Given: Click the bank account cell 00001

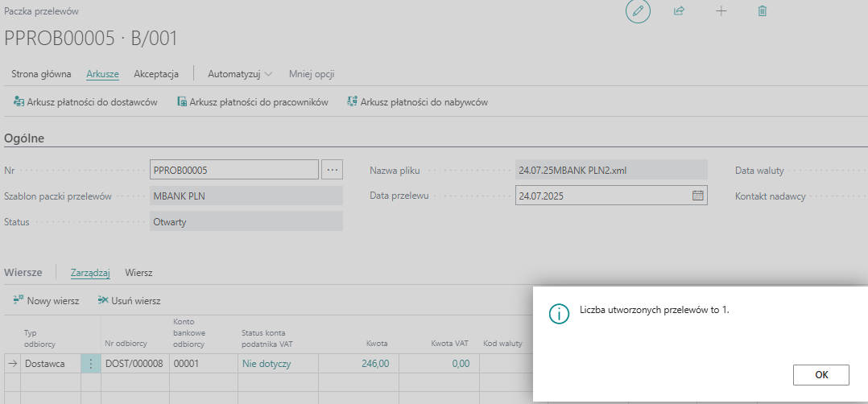Looking at the screenshot, I should pyautogui.click(x=203, y=364).
